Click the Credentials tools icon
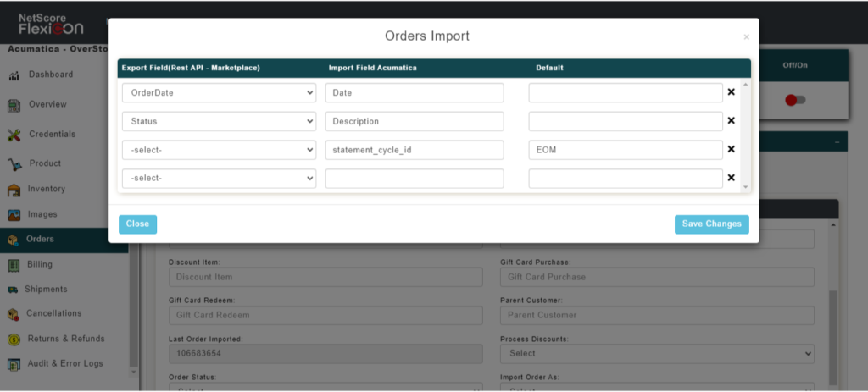The width and height of the screenshot is (868, 392). [x=14, y=135]
